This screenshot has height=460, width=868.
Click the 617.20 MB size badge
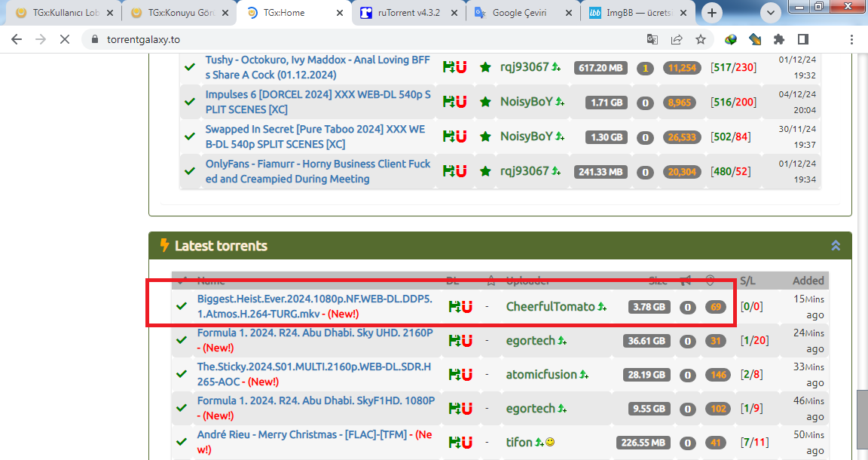pyautogui.click(x=601, y=68)
